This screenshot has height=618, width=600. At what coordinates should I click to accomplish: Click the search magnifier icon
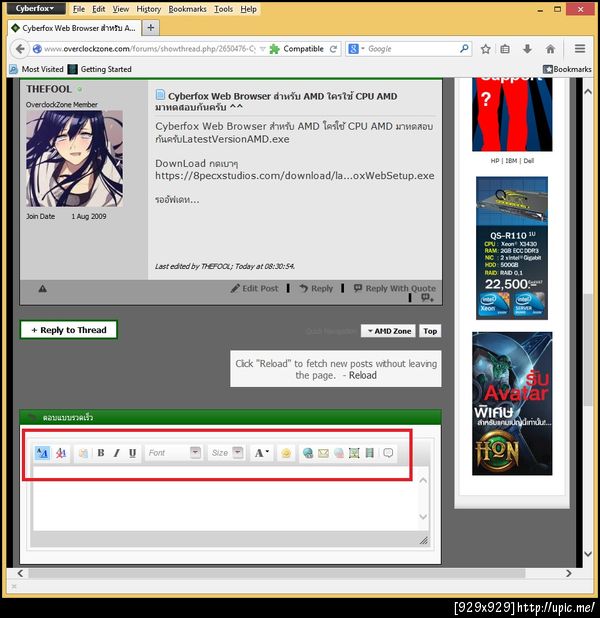pos(464,48)
